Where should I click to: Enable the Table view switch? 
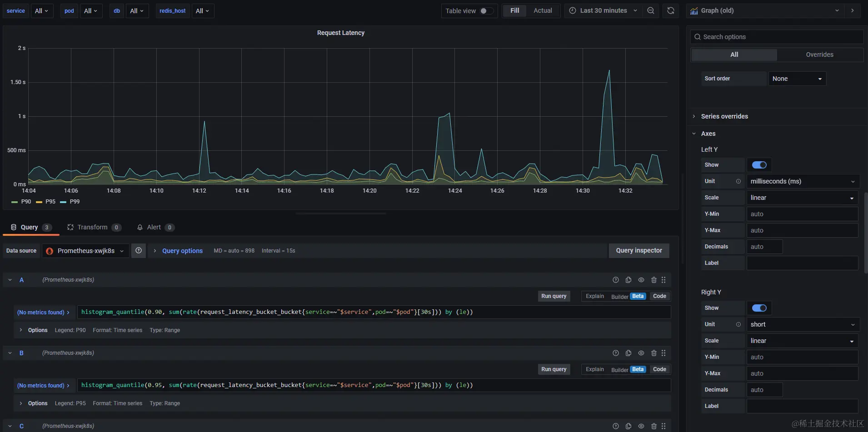(x=486, y=11)
